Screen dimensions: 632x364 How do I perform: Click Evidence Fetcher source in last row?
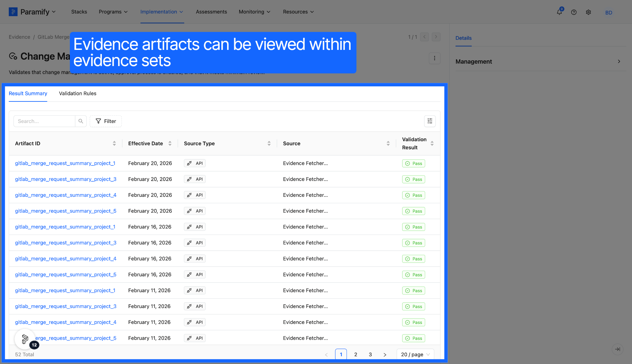(x=305, y=338)
